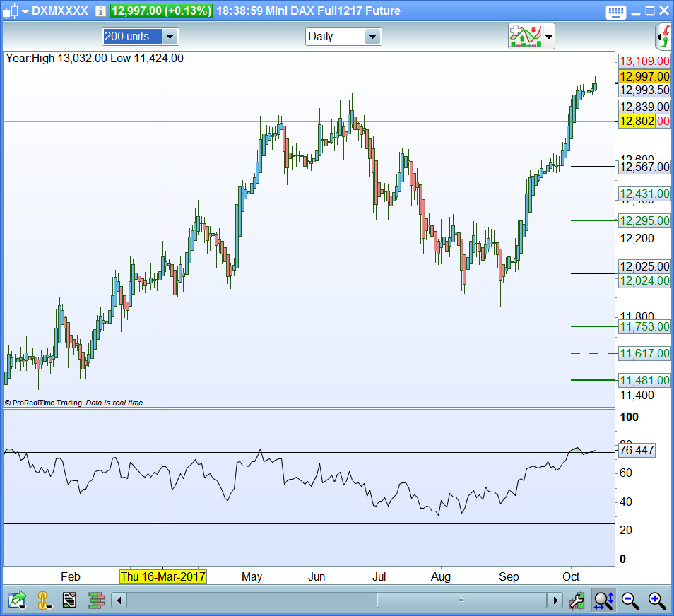Click the chart horizontal scrollbar thumb
Viewport: 674px width, 616px height.
click(461, 600)
